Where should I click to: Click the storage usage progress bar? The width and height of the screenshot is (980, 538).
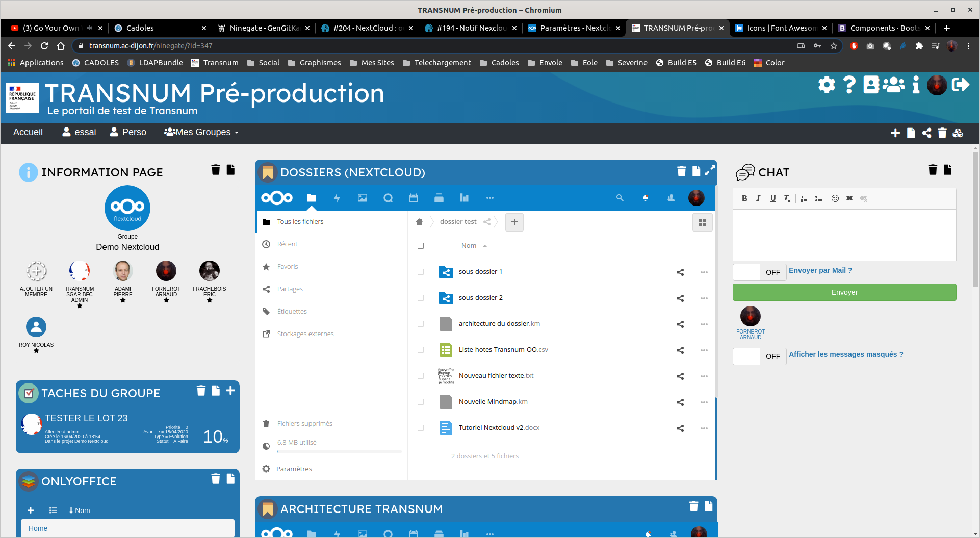point(339,451)
